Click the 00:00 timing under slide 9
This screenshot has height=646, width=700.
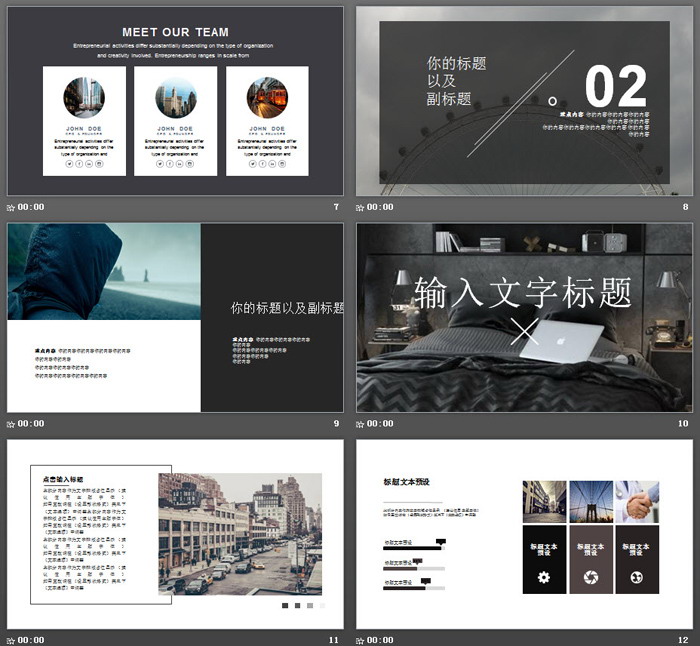pyautogui.click(x=31, y=424)
